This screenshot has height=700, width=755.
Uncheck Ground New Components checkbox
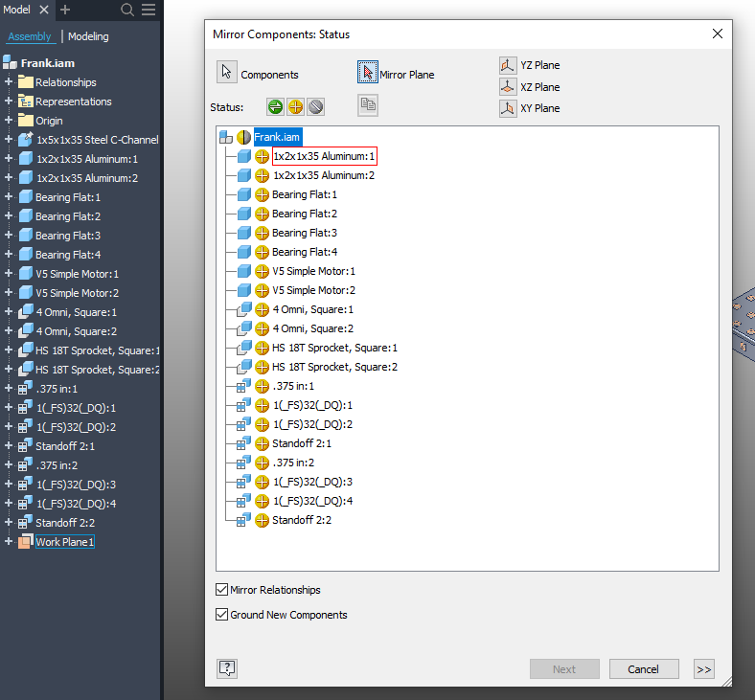coord(221,615)
